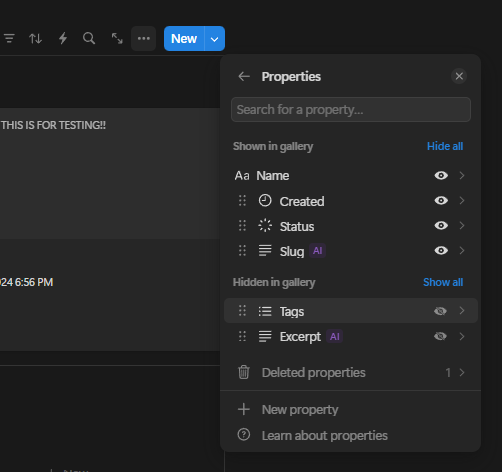Grab the drag handle of Created row
The width and height of the screenshot is (502, 472).
click(242, 201)
